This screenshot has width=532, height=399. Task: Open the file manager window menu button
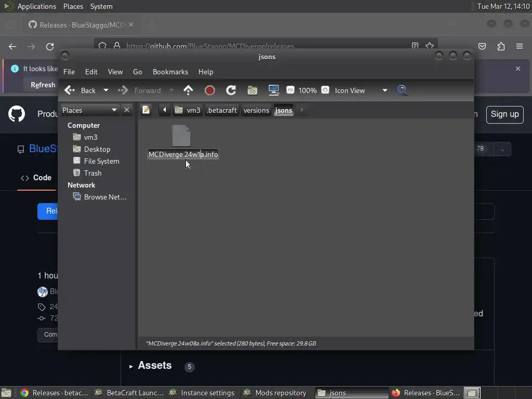coord(65,56)
